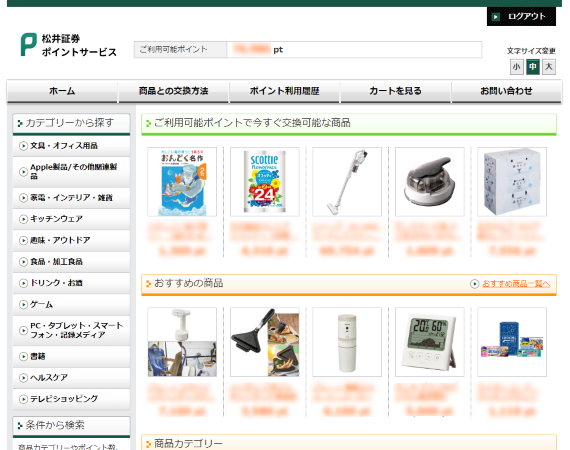The width and height of the screenshot is (570, 450).
Task: Click circle arrow icon beside キッチンウェア
Action: [23, 219]
